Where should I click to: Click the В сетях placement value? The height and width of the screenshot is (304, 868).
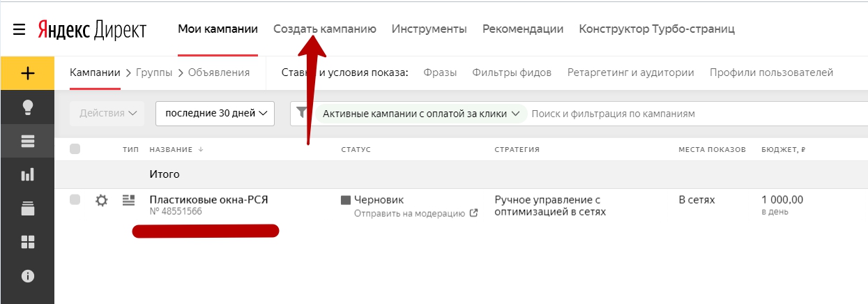[x=697, y=199]
